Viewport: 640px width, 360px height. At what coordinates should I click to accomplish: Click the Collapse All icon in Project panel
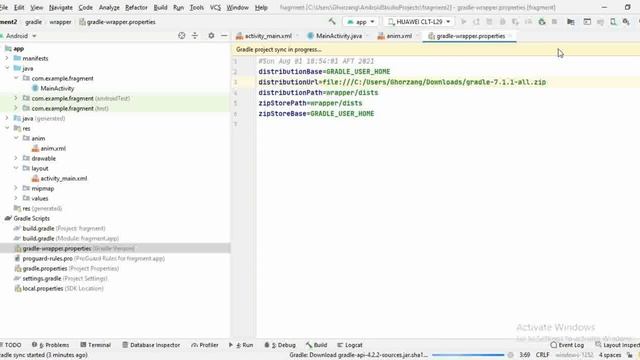coord(195,36)
